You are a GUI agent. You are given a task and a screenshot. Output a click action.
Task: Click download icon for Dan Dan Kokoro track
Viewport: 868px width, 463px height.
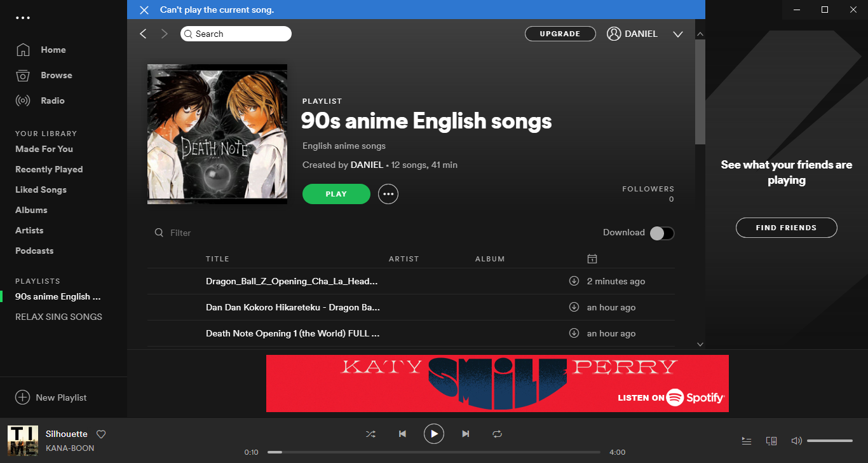(x=574, y=307)
